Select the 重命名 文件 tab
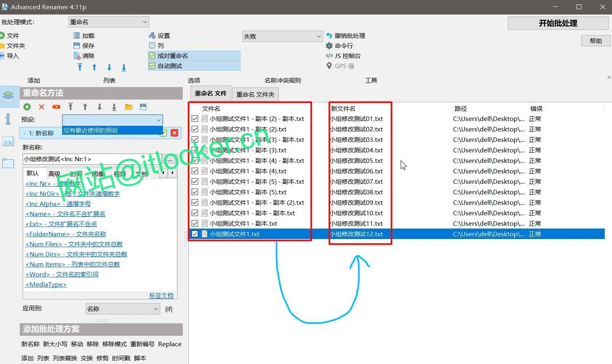 (x=211, y=93)
